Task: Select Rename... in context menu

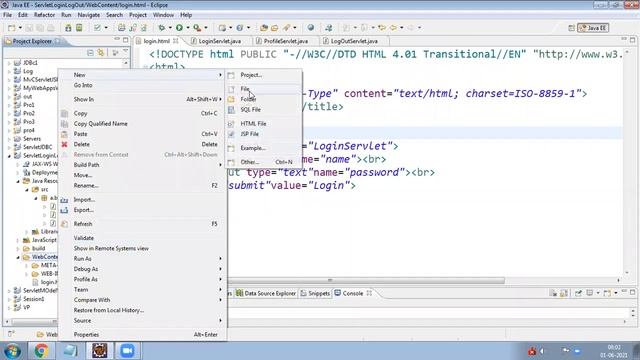Action: [142, 185]
